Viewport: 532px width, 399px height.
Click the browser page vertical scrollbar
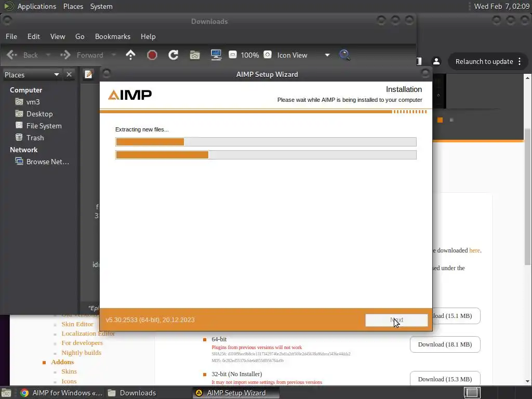pyautogui.click(x=527, y=197)
